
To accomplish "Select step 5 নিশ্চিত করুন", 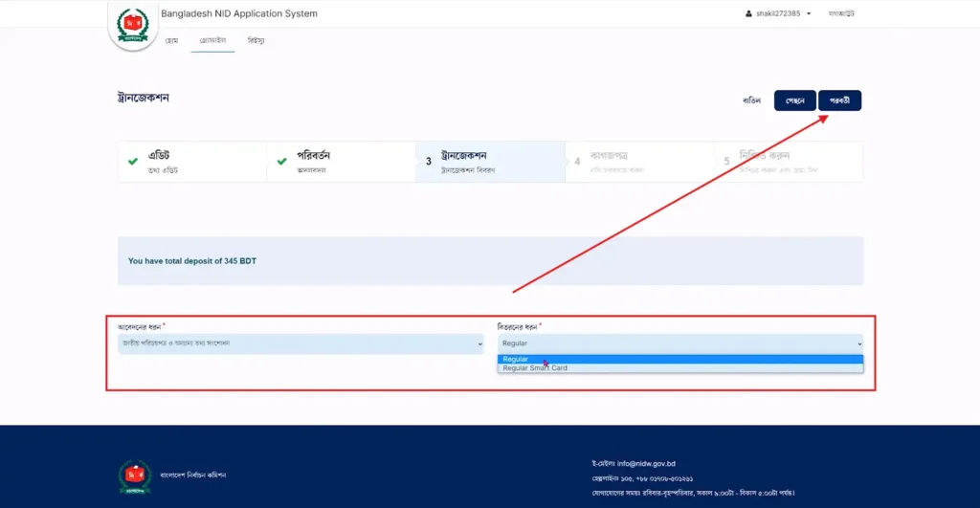I will [x=789, y=162].
